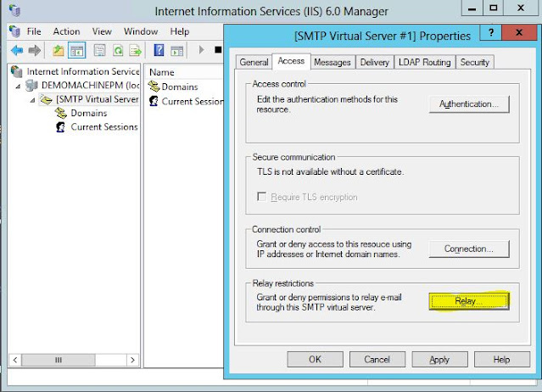Screen dimensions: 542x392
Task: Select the Access tab
Action: 291,61
